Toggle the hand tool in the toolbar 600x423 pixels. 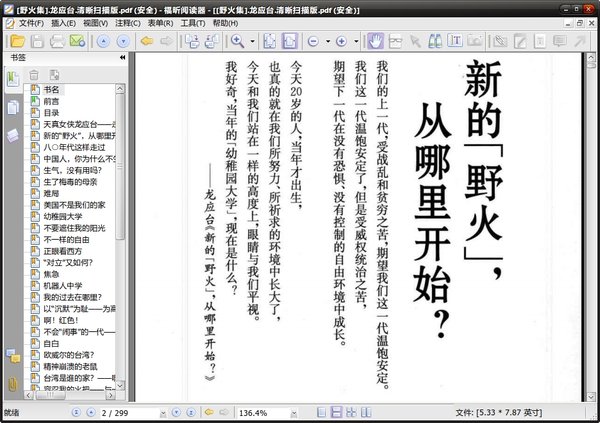[x=375, y=41]
